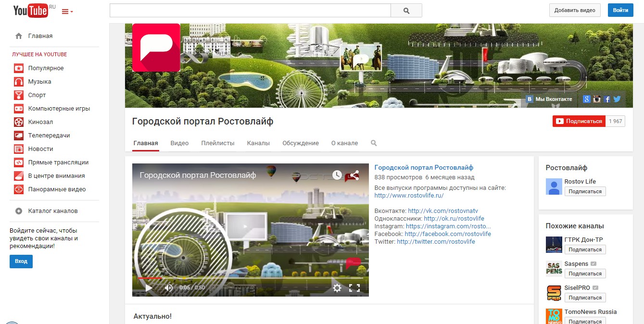Click the blue Вход button
This screenshot has height=324, width=644.
pos(21,262)
